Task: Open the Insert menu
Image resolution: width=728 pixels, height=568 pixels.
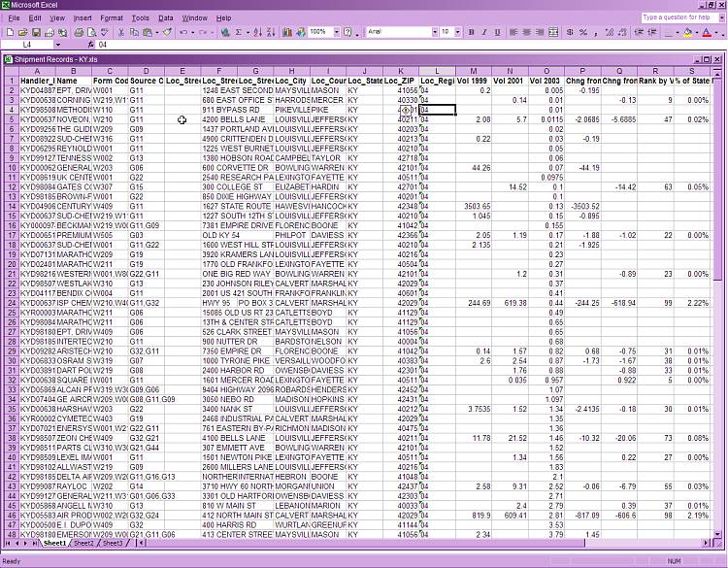Action: (x=83, y=18)
